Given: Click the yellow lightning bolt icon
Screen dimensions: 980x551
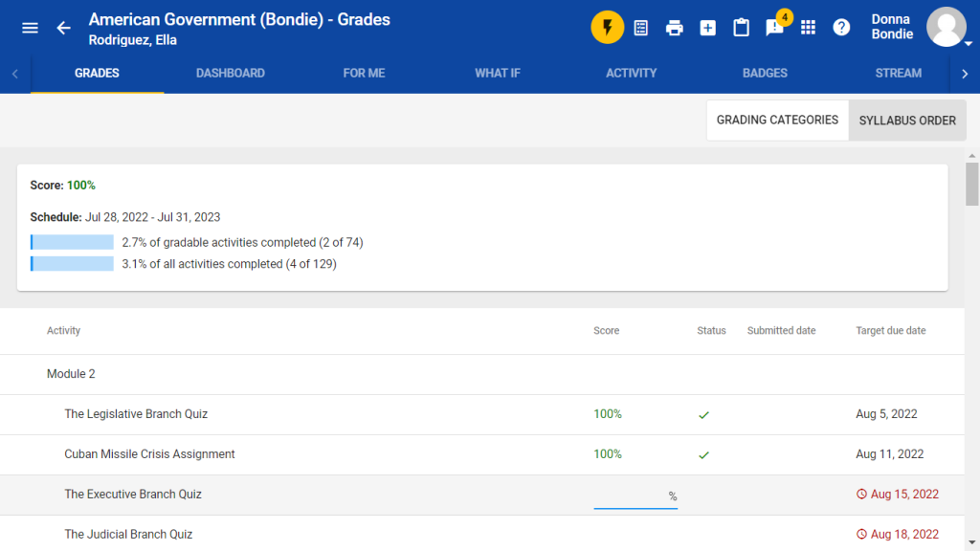Looking at the screenshot, I should 607,28.
